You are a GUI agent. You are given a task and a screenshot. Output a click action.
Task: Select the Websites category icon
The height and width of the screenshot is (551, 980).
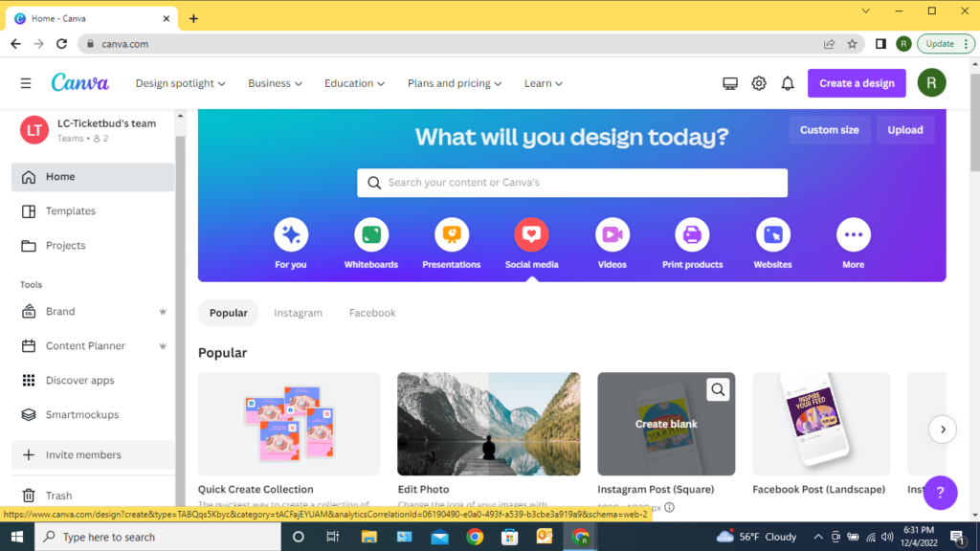(x=773, y=235)
